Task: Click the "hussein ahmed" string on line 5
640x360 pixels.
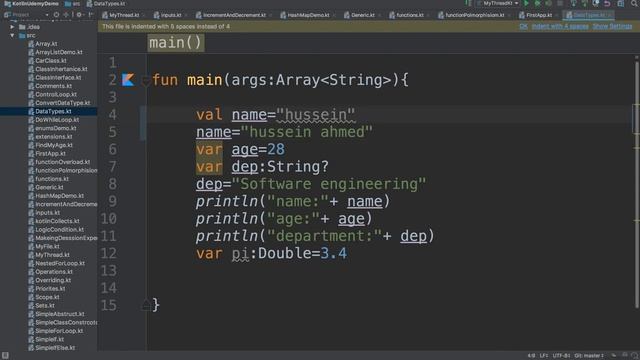Action: (x=307, y=132)
